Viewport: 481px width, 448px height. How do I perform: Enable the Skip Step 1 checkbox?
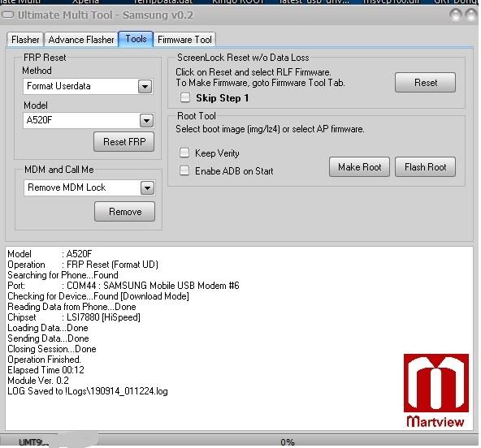point(185,97)
